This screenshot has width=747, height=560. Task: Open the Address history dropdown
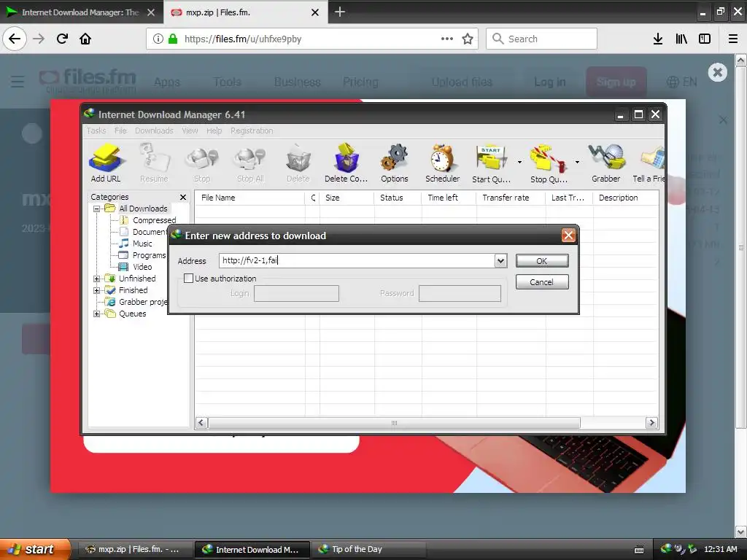[x=500, y=260]
